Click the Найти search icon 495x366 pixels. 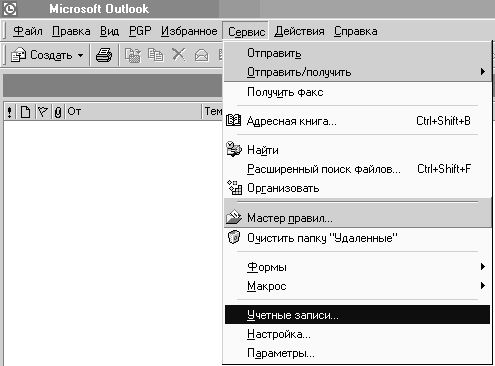point(234,149)
